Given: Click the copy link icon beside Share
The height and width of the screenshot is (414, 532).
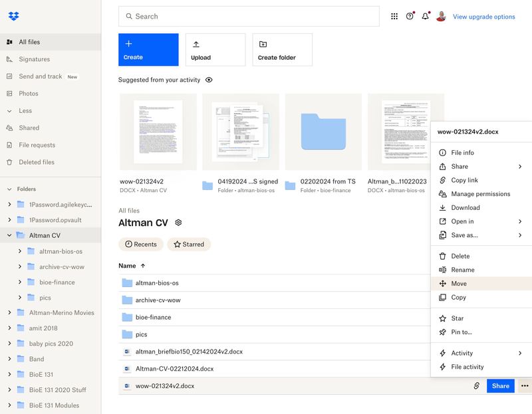Looking at the screenshot, I should (x=476, y=386).
